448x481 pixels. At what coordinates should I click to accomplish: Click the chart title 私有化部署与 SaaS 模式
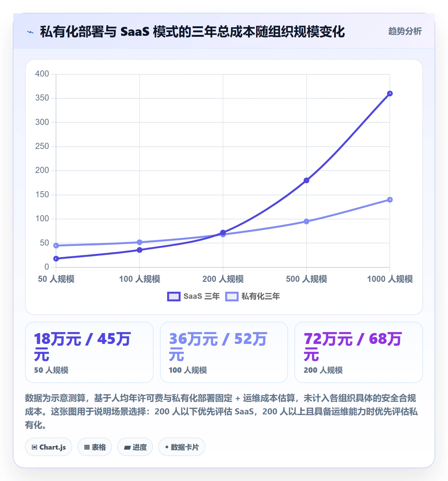(x=193, y=32)
